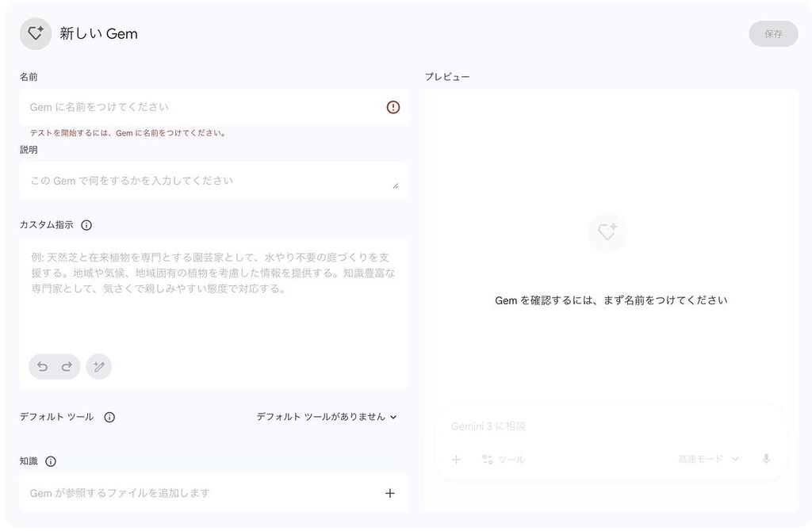This screenshot has width=812, height=531.
Task: Click the info icon next to カスタム指示
Action: click(x=86, y=225)
